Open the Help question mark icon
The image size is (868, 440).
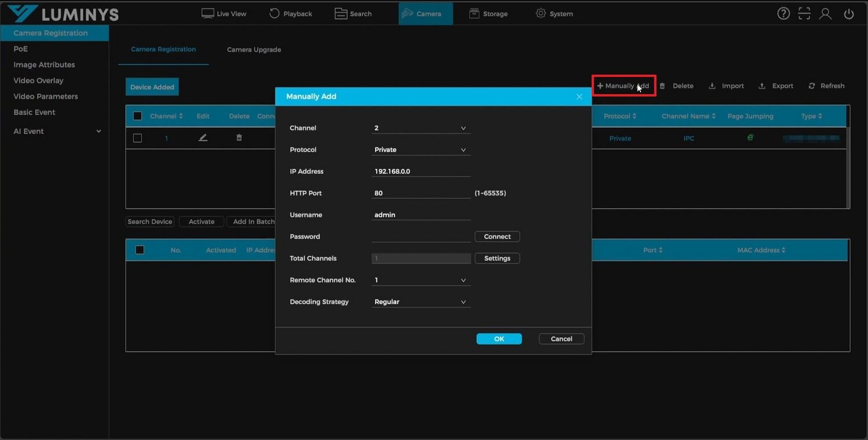783,13
